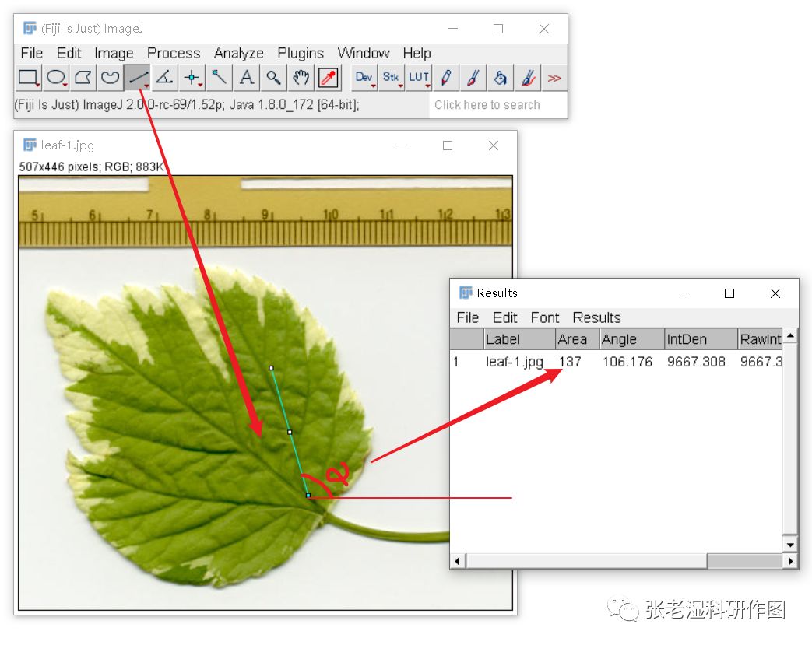The width and height of the screenshot is (812, 645).
Task: Open the Analyze menu
Action: (x=238, y=54)
